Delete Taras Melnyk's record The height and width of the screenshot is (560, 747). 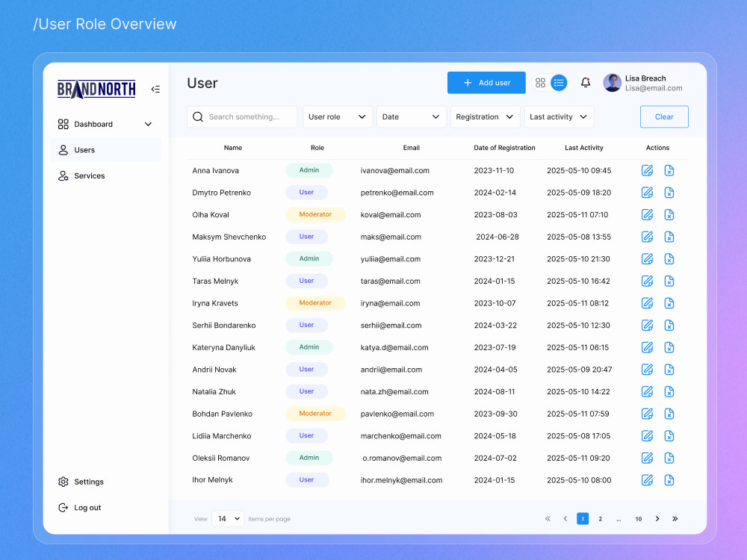click(x=669, y=281)
